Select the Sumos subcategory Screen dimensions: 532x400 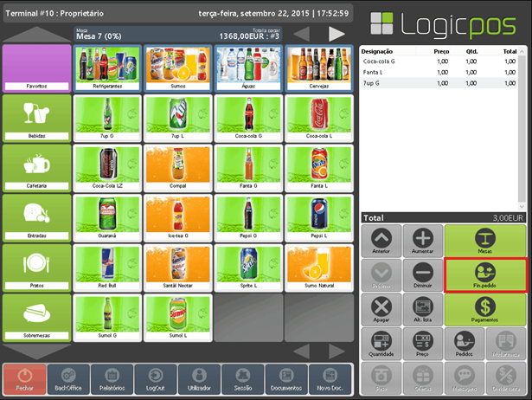pyautogui.click(x=178, y=68)
